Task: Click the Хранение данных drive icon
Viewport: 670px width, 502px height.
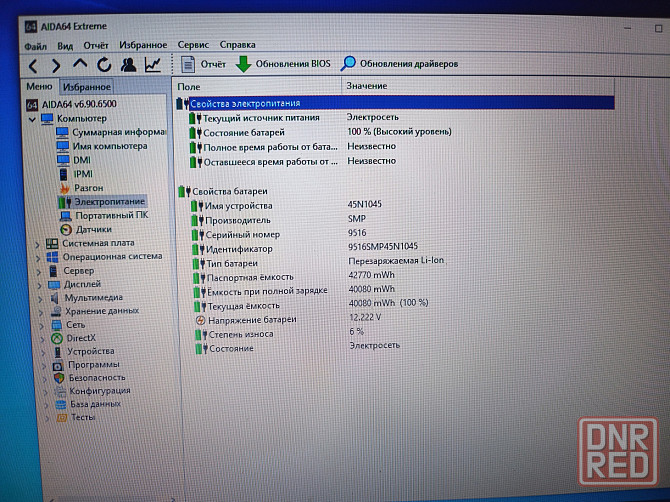Action: tap(56, 311)
